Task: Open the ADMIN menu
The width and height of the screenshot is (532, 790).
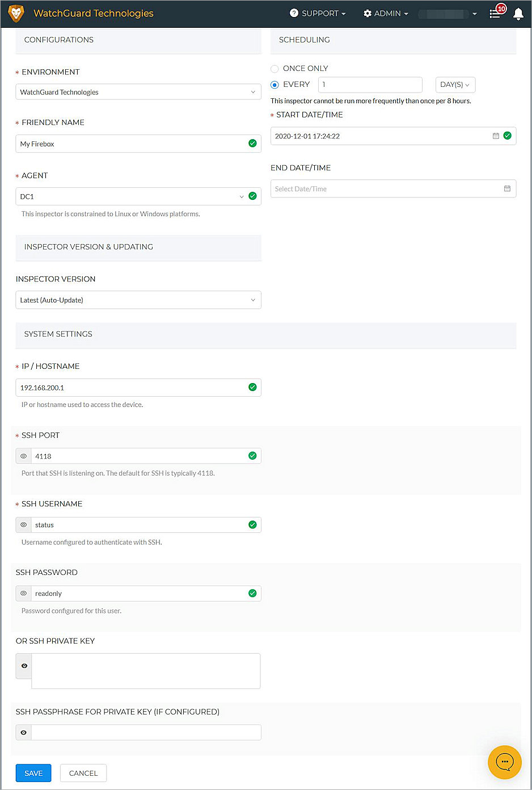Action: [386, 13]
